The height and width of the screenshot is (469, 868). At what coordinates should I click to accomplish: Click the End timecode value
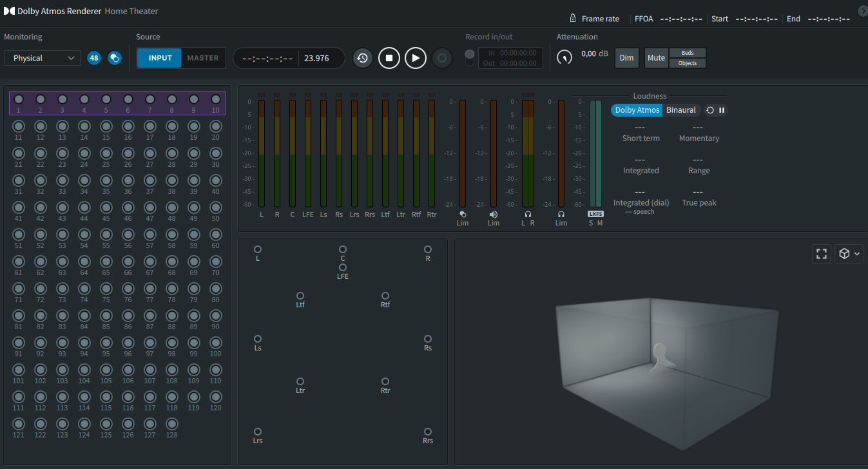[829, 19]
